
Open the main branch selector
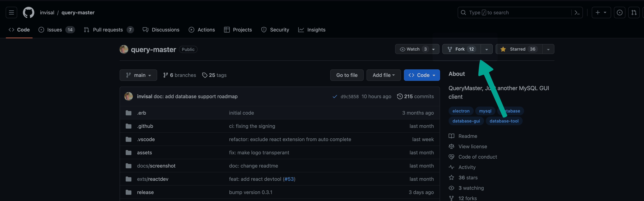(x=138, y=75)
